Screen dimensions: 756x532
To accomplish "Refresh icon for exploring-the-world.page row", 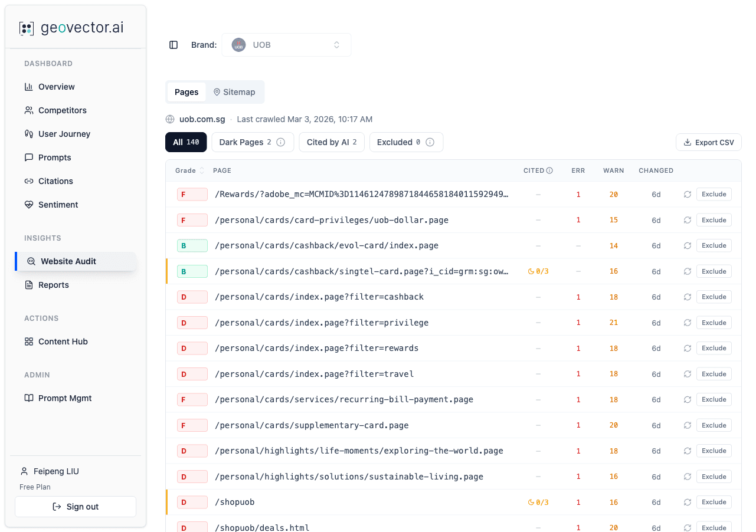I will pos(688,451).
